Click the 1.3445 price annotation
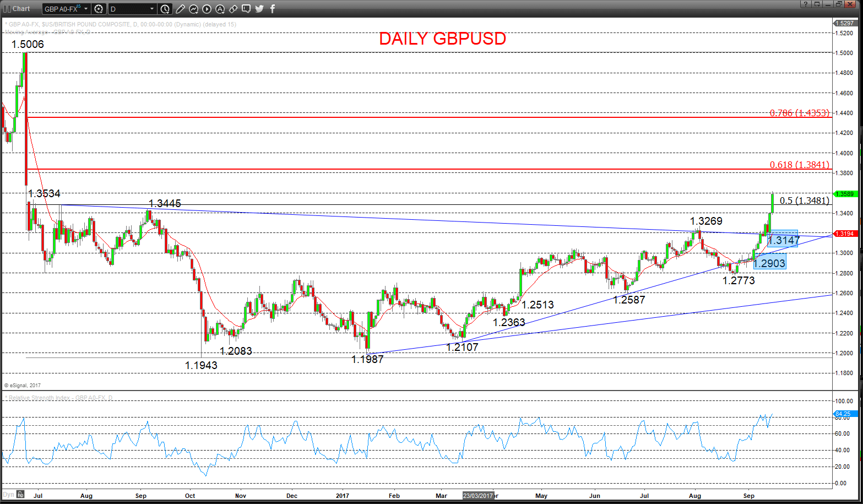 pos(165,204)
